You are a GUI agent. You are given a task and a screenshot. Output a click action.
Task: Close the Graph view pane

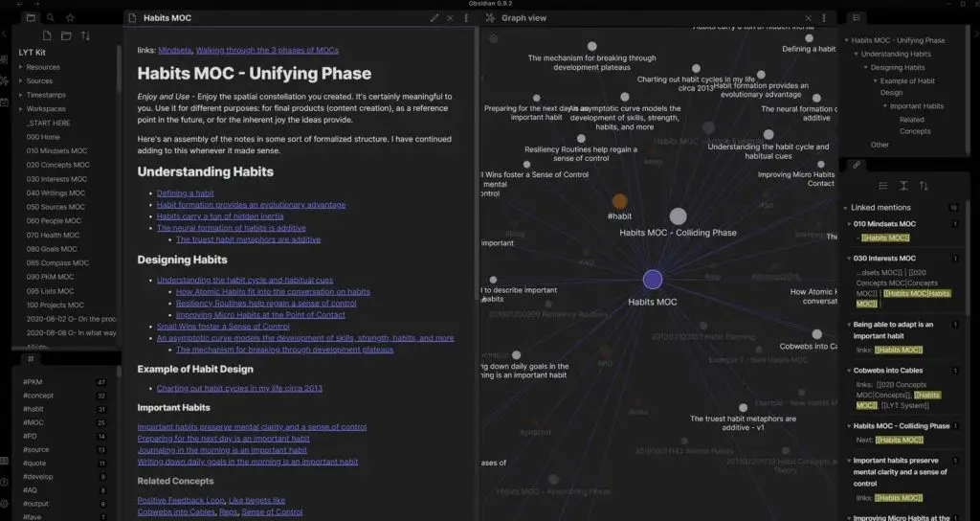pyautogui.click(x=808, y=18)
